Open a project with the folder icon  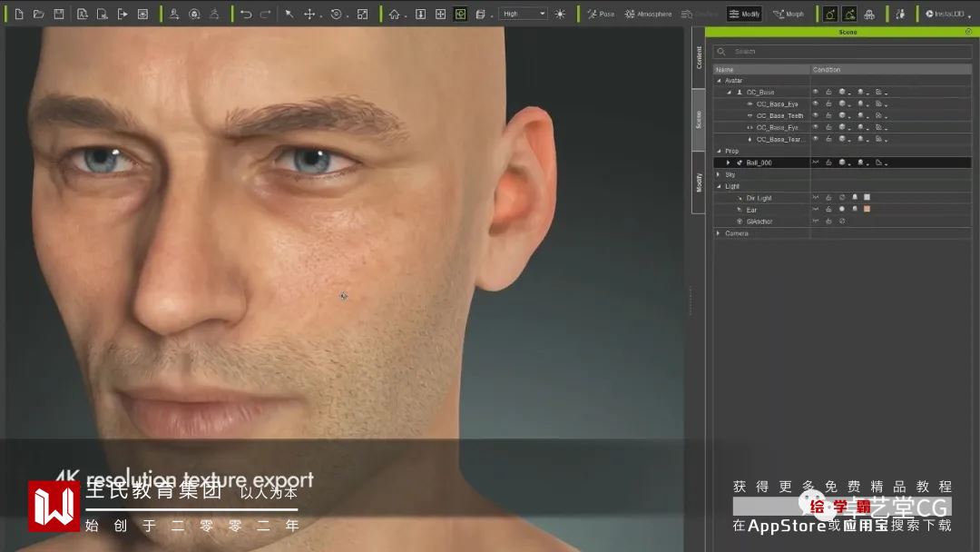pyautogui.click(x=39, y=14)
